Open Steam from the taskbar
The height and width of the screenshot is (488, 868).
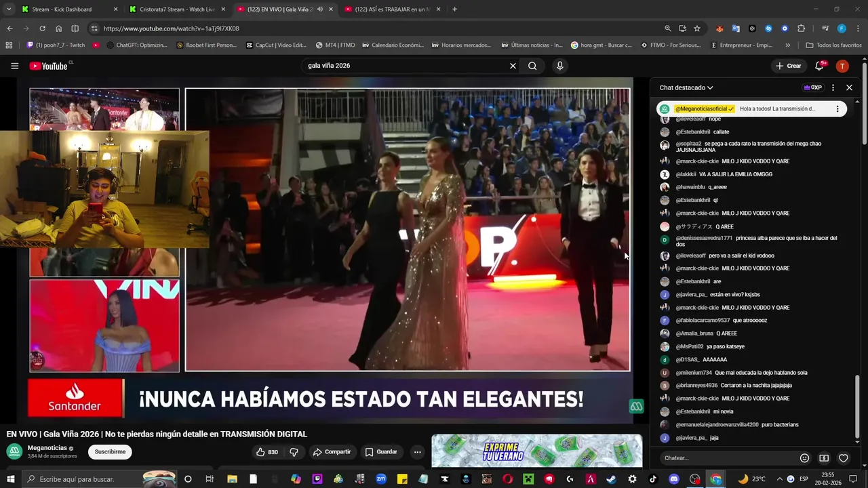tap(611, 479)
